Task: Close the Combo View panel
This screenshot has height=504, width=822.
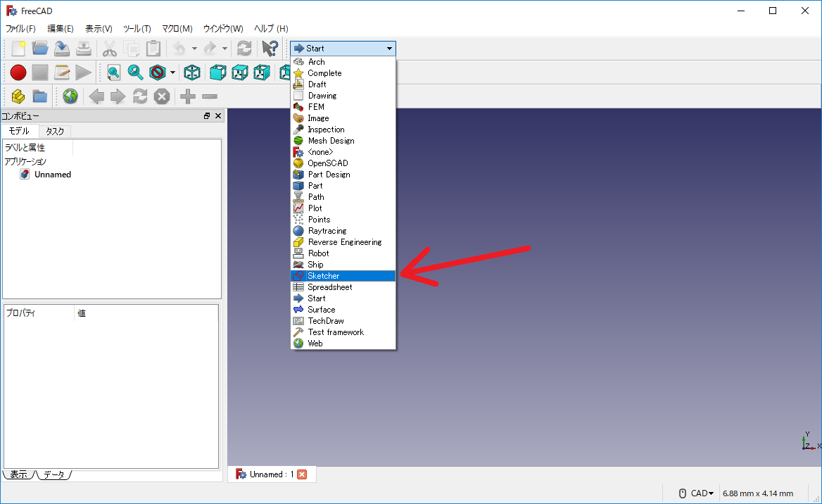Action: (218, 116)
